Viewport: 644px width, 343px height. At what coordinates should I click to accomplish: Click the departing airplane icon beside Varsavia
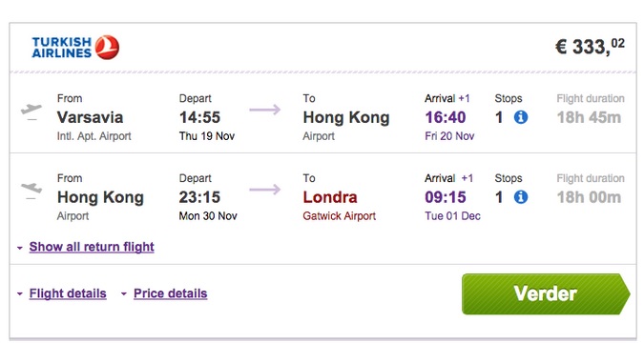tap(31, 111)
